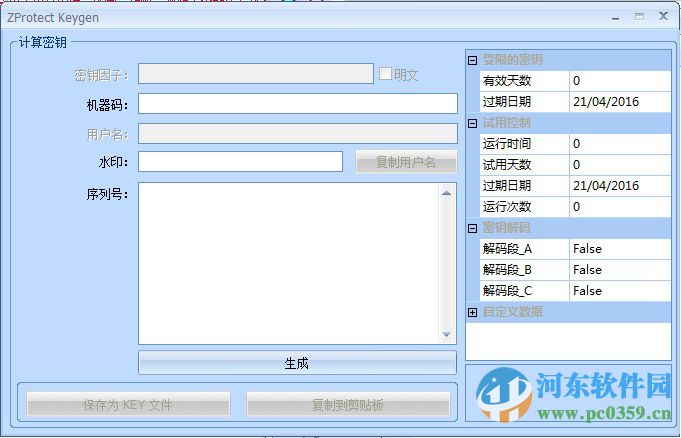Select 过期日期 value under 试用控制

[x=620, y=186]
